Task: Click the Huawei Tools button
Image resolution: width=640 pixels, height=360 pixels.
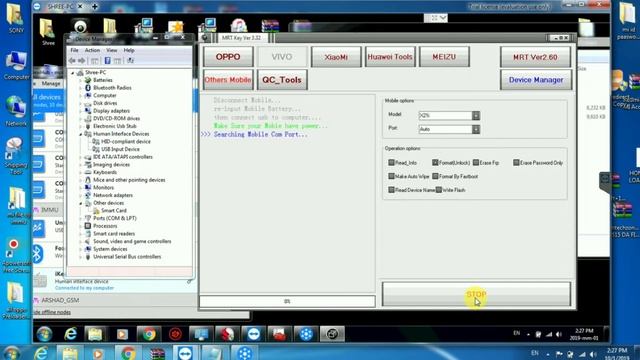Action: (x=390, y=57)
